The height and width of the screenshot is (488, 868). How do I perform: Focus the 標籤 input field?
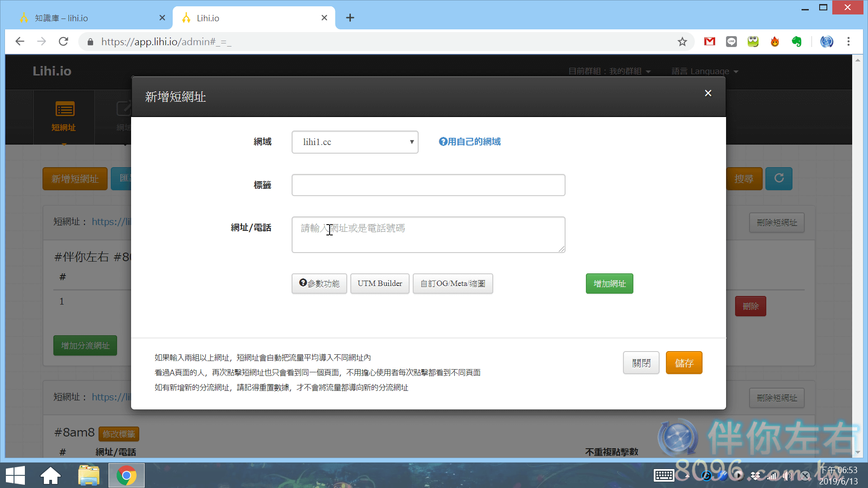pyautogui.click(x=428, y=185)
